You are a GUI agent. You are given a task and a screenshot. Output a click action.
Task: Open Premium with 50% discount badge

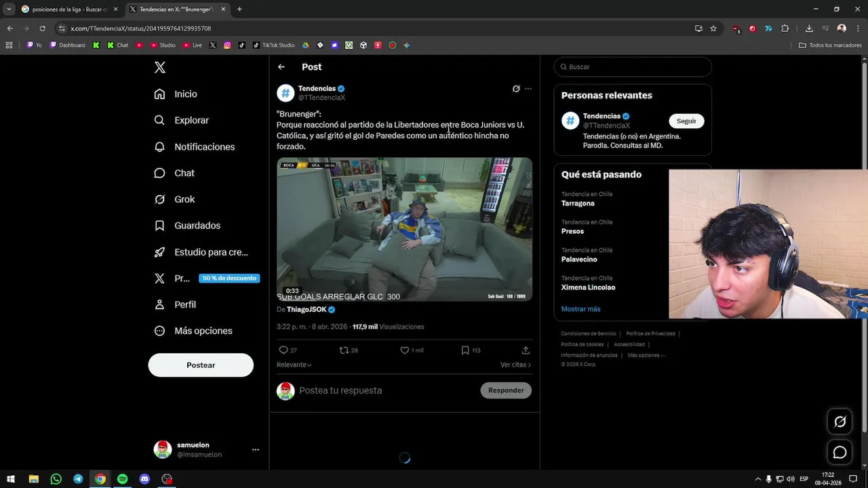[x=207, y=278]
